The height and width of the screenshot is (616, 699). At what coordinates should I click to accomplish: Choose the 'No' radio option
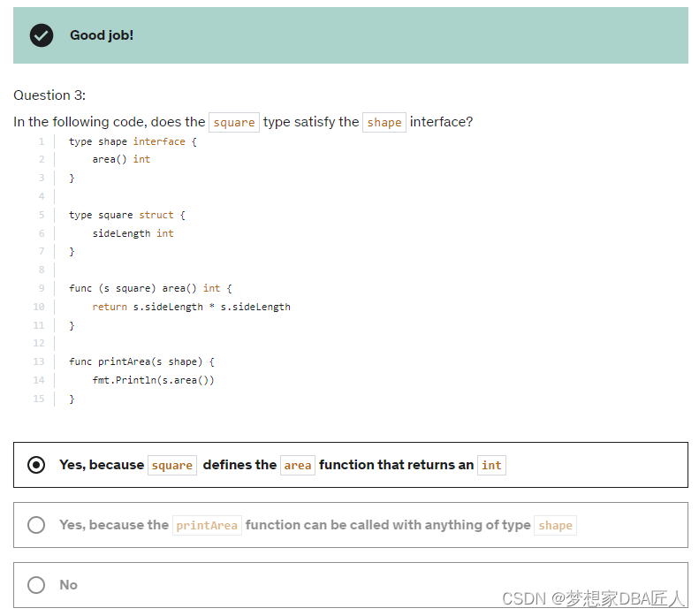36,585
